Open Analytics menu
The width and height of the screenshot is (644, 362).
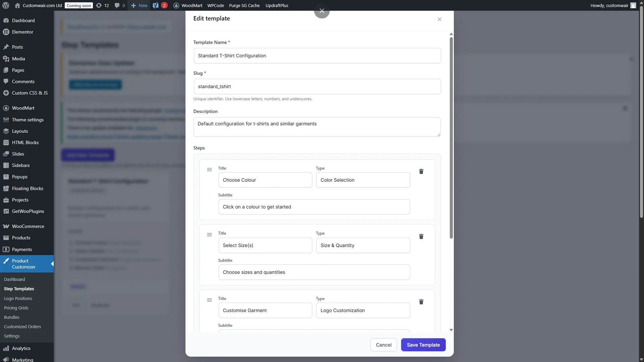[x=27, y=348]
